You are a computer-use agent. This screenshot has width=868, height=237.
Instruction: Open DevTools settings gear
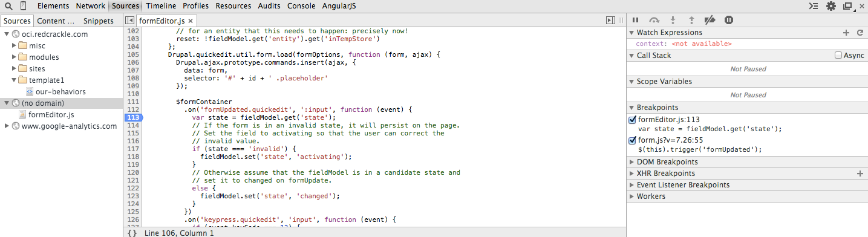pos(831,6)
